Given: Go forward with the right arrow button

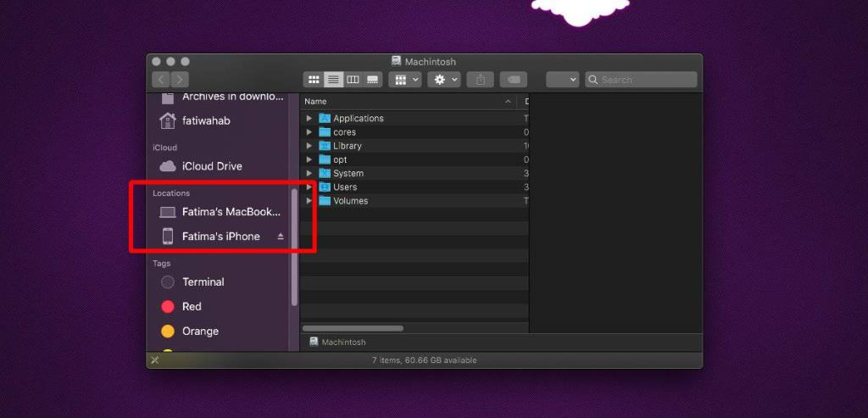Looking at the screenshot, I should tap(180, 80).
